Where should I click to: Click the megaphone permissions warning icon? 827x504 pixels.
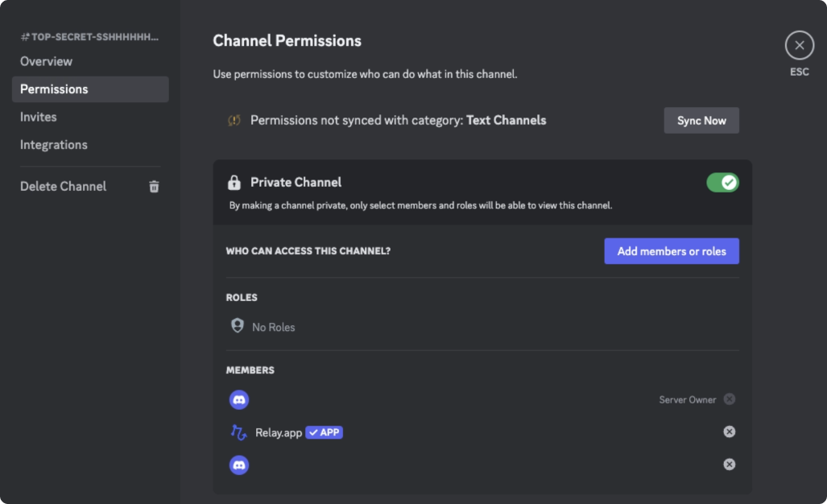point(234,119)
